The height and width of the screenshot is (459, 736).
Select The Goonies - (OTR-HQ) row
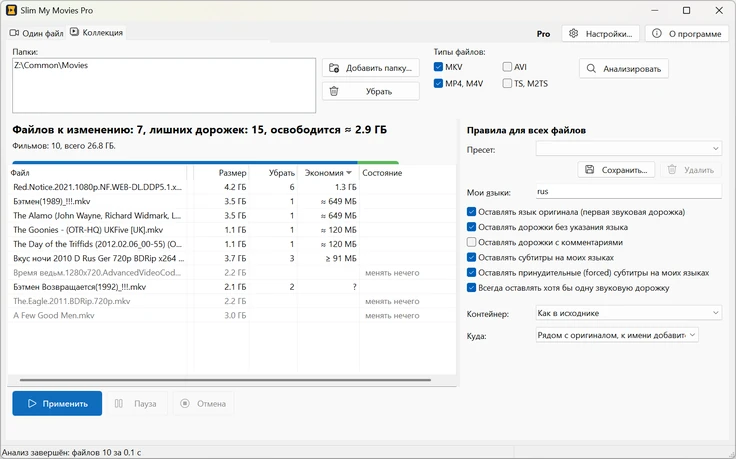coord(232,230)
